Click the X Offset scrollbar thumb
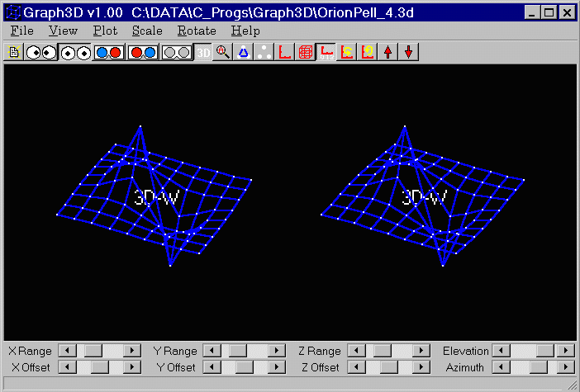This screenshot has height=392, width=580. [100, 367]
